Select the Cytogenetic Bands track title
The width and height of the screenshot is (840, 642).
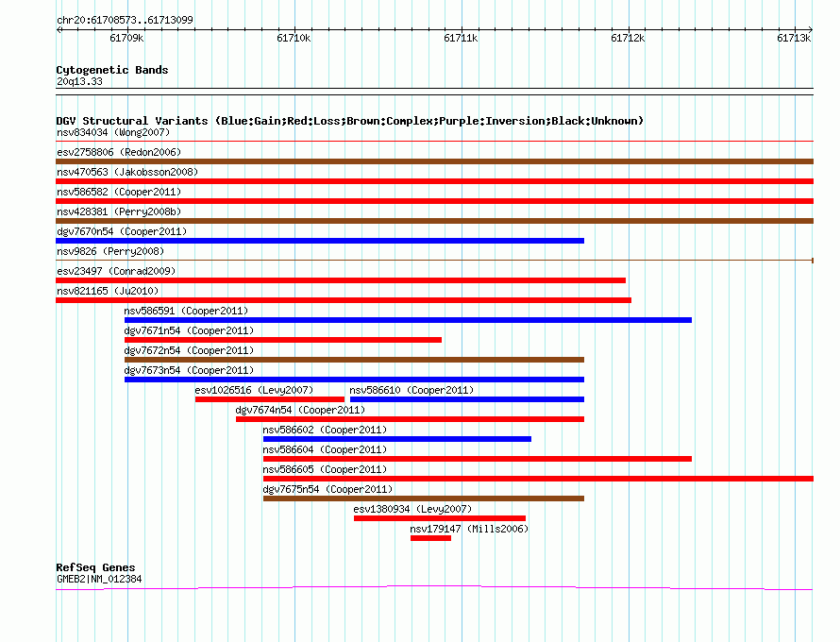[112, 70]
